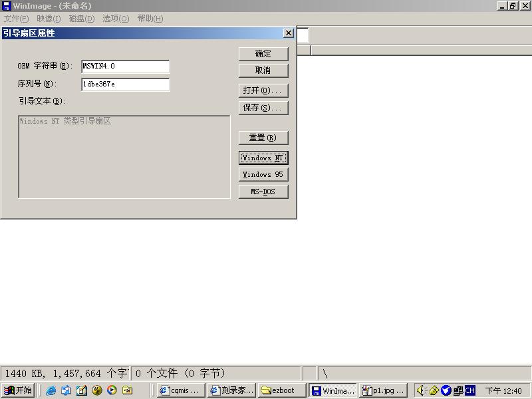Switch to the p1.jpg taskbar window
Image resolution: width=532 pixels, height=399 pixels.
click(x=384, y=390)
